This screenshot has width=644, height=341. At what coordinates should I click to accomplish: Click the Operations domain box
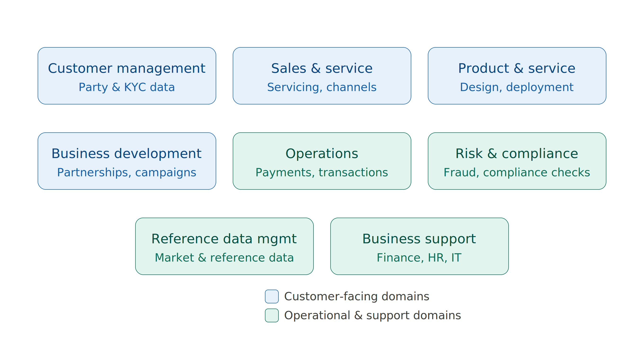click(322, 161)
